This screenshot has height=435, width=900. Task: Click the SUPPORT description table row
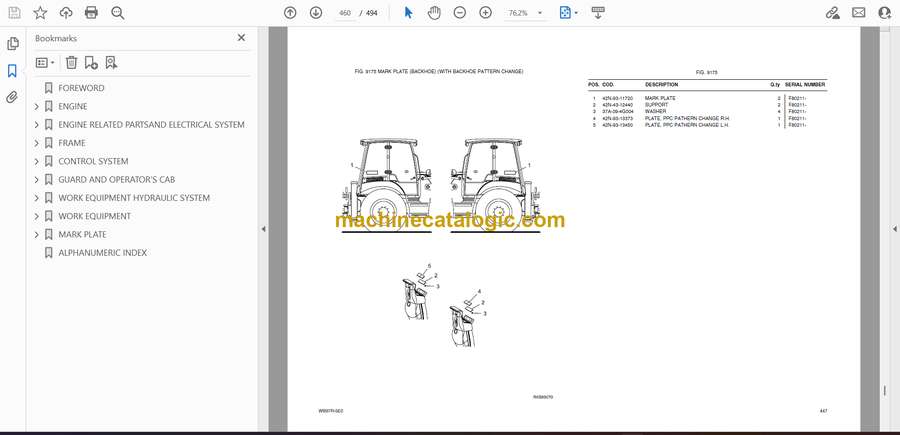(x=707, y=105)
